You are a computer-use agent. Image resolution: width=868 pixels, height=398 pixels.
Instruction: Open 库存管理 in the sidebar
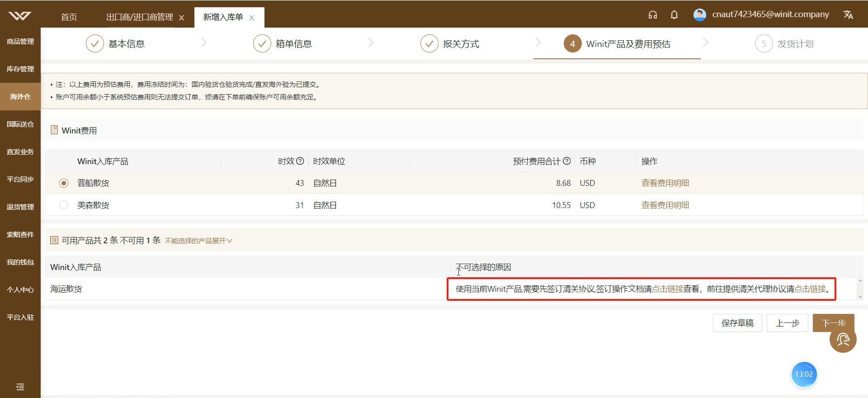click(x=20, y=69)
